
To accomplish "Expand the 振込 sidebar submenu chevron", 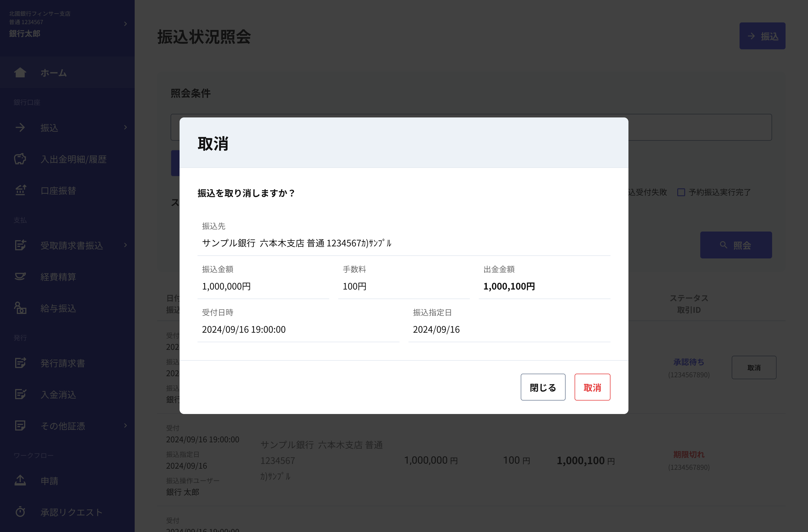I will pyautogui.click(x=125, y=127).
